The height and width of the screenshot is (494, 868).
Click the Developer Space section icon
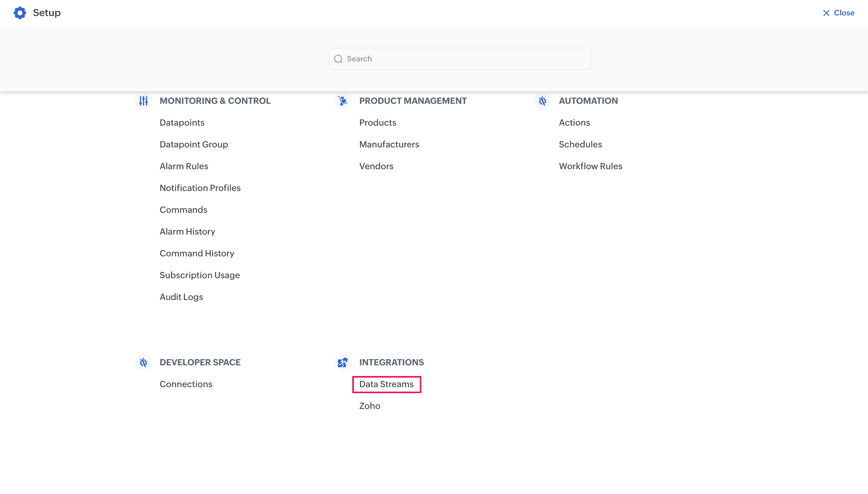[x=143, y=362]
